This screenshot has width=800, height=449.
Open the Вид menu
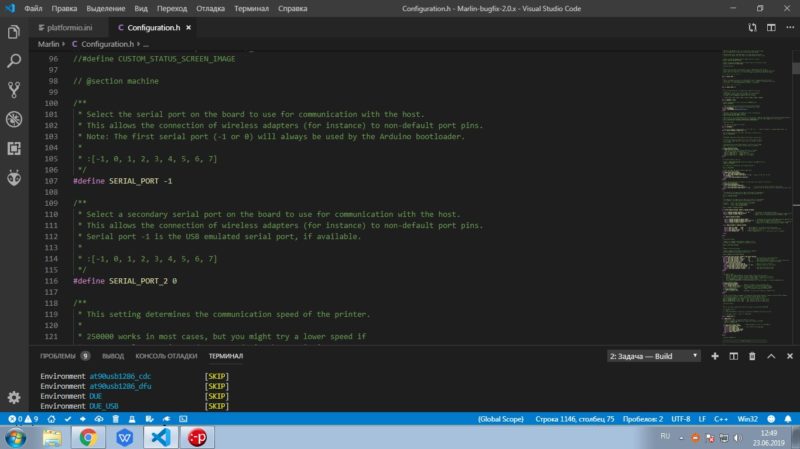tap(141, 9)
